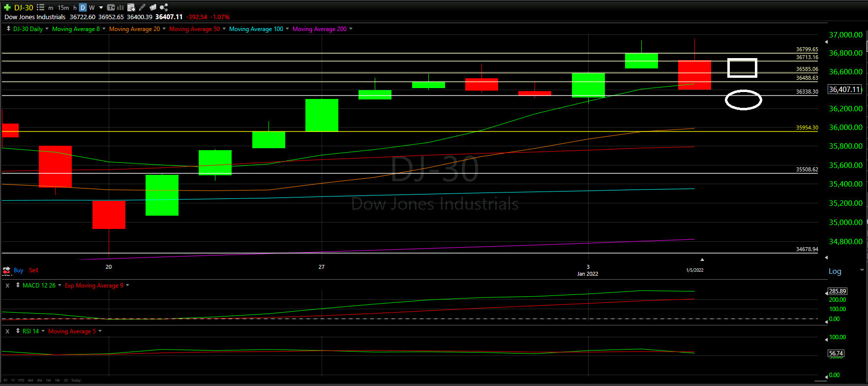The width and height of the screenshot is (868, 386).
Task: Expand the Moving Average 200 dropdown
Action: tap(351, 29)
